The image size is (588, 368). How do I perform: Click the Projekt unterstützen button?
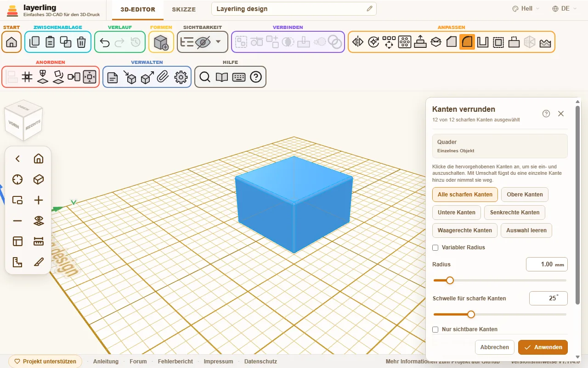tap(45, 362)
